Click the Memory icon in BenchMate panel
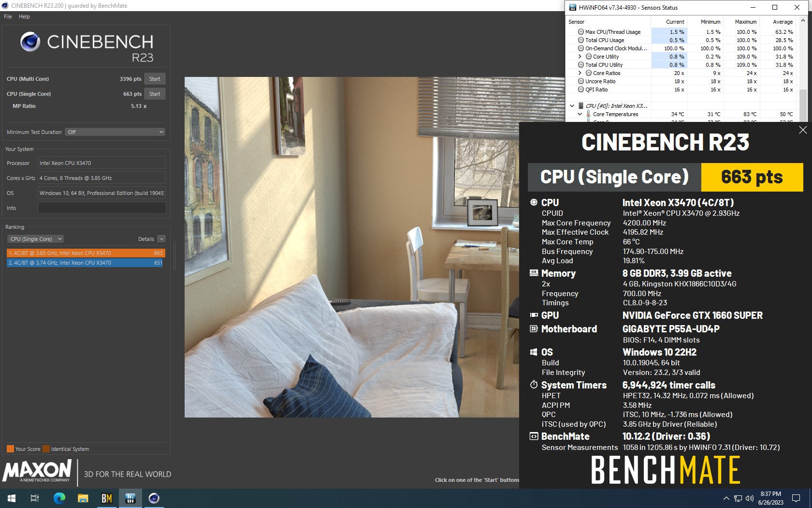812x508 pixels. pyautogui.click(x=534, y=273)
